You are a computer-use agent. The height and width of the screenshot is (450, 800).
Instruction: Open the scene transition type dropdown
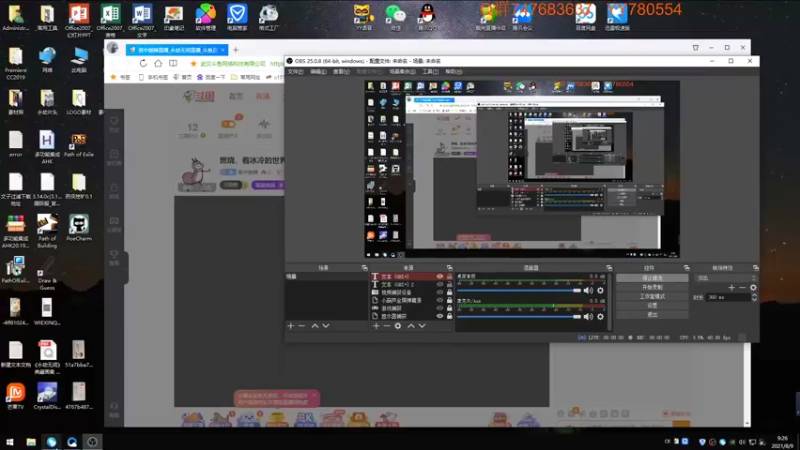(726, 278)
